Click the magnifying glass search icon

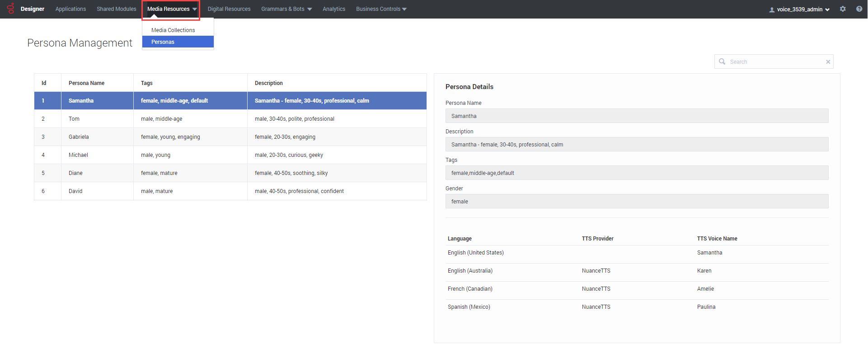pos(722,61)
